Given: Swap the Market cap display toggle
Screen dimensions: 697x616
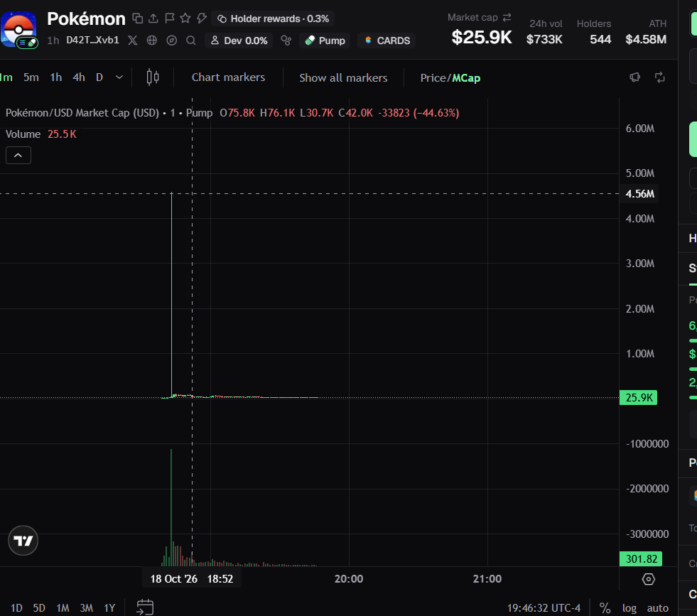Looking at the screenshot, I should [507, 17].
